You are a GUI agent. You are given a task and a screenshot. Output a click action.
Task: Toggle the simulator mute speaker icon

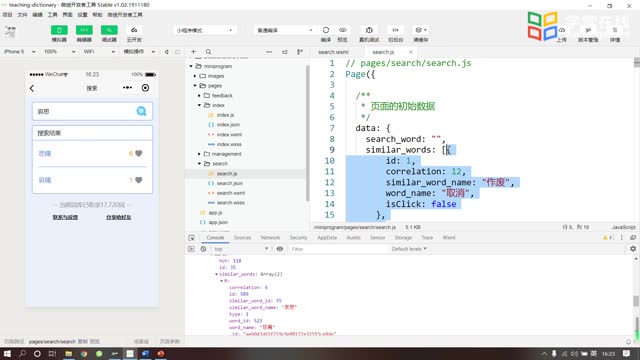pos(167,52)
